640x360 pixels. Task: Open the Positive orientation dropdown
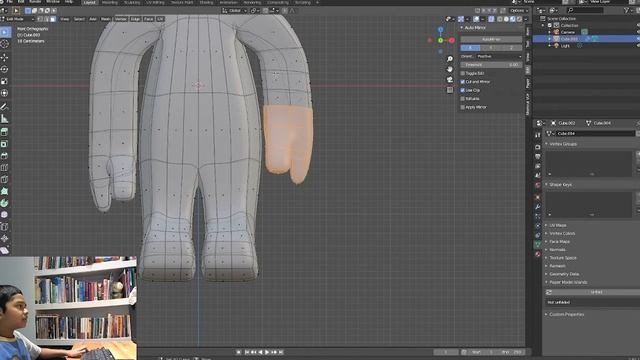click(499, 56)
